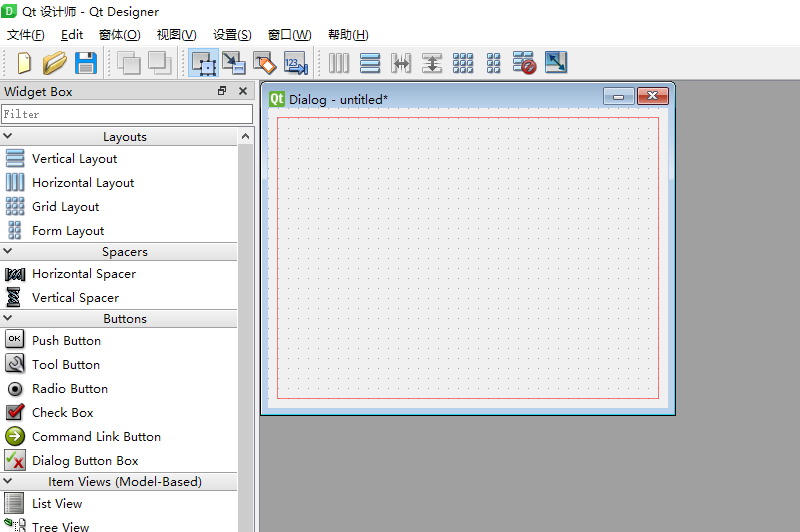Screen dimensions: 800x532
Task: Apply Lay Out Horizontally toolbar icon
Action: (339, 63)
